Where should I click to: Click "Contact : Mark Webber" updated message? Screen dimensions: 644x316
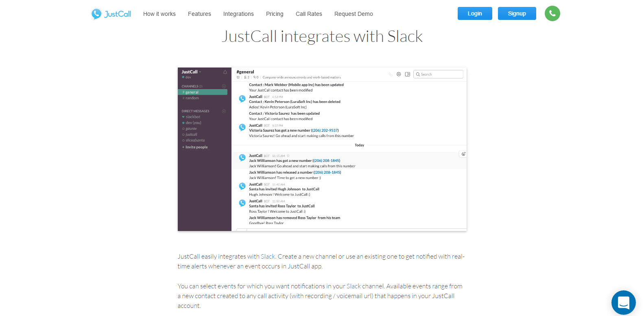coord(296,85)
